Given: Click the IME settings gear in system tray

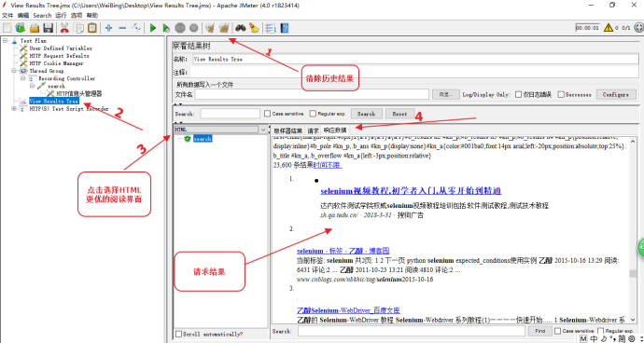Looking at the screenshot, I should [631, 339].
